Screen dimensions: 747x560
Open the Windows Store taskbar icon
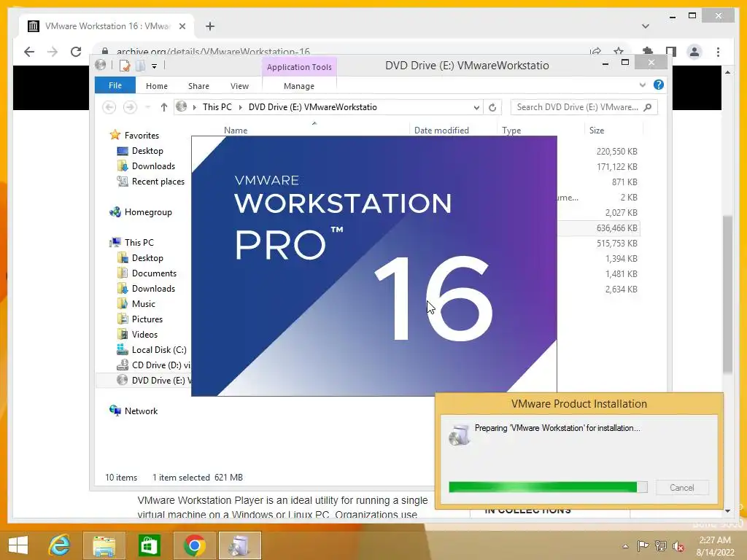149,545
